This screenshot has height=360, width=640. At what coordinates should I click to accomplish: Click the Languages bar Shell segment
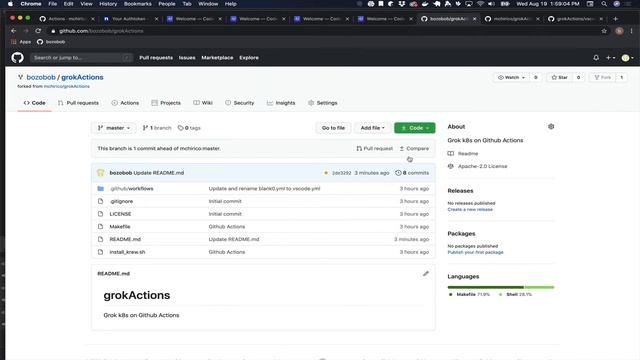[x=539, y=287]
